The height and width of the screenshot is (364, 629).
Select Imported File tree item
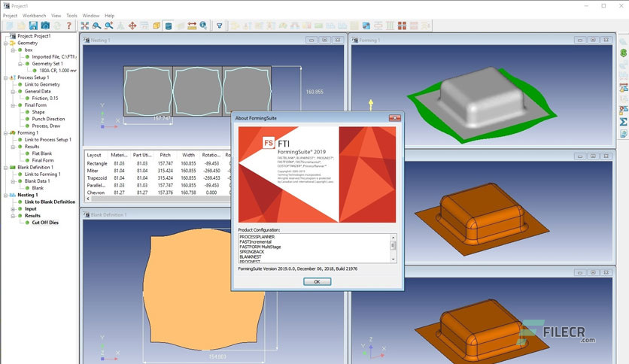[x=54, y=57]
